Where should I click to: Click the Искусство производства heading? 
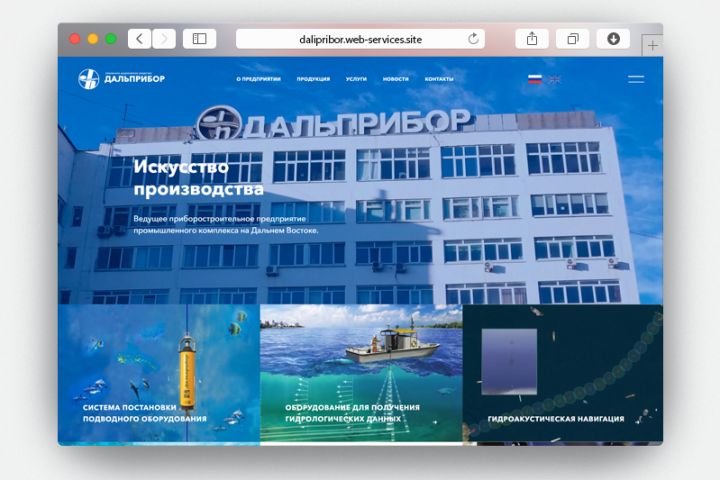click(198, 178)
